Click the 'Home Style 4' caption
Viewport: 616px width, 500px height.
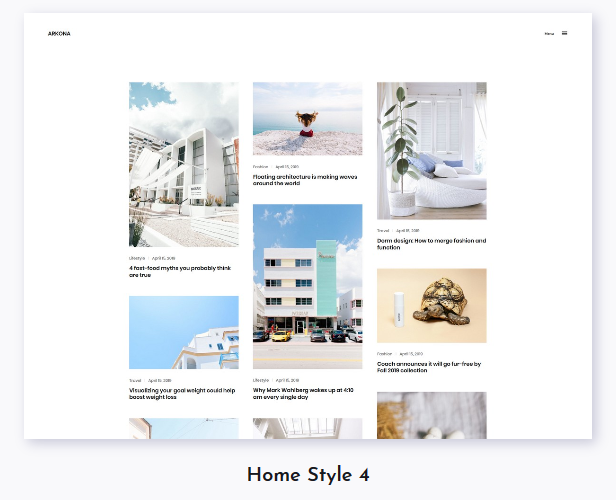pyautogui.click(x=307, y=475)
